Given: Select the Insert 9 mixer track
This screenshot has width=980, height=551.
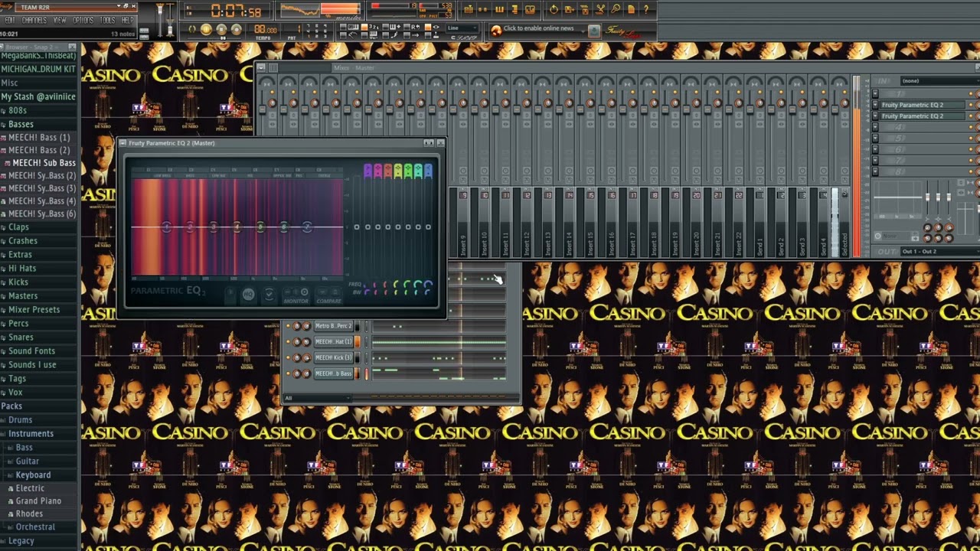Looking at the screenshot, I should (x=463, y=222).
